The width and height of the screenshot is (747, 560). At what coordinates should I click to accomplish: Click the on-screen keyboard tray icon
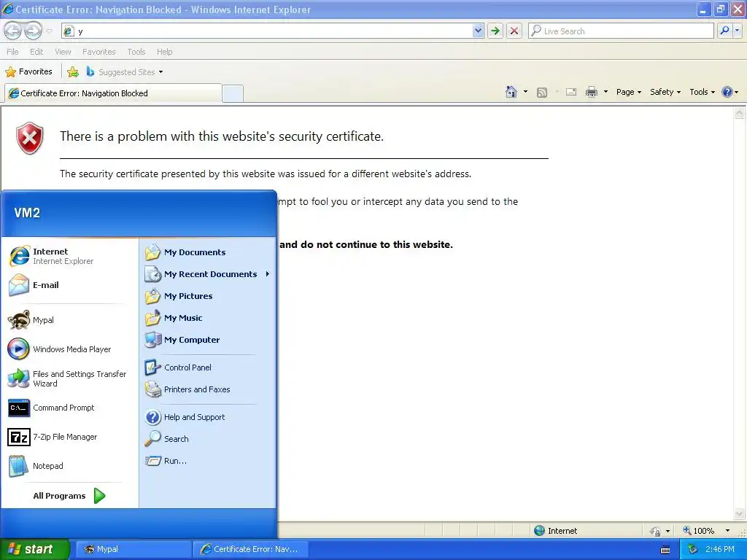(x=665, y=550)
